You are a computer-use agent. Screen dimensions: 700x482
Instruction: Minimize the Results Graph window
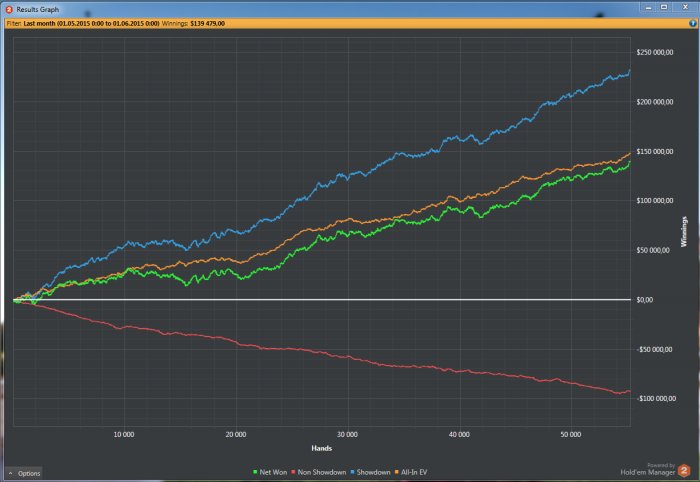pos(648,7)
